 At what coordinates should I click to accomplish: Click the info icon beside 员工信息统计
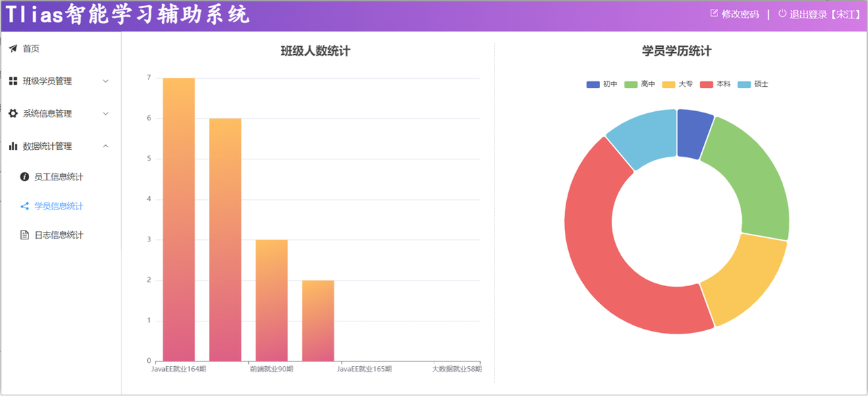(x=25, y=177)
